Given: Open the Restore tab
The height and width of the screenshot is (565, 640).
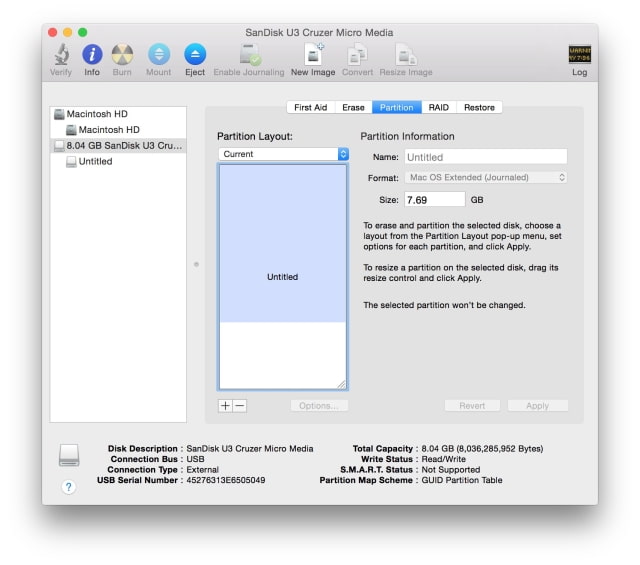Looking at the screenshot, I should click(x=479, y=107).
